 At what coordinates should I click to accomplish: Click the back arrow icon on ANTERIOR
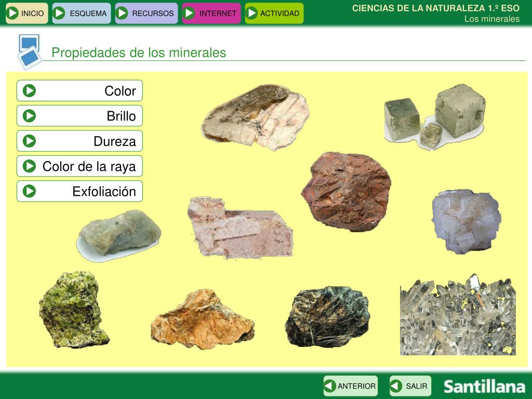(330, 386)
